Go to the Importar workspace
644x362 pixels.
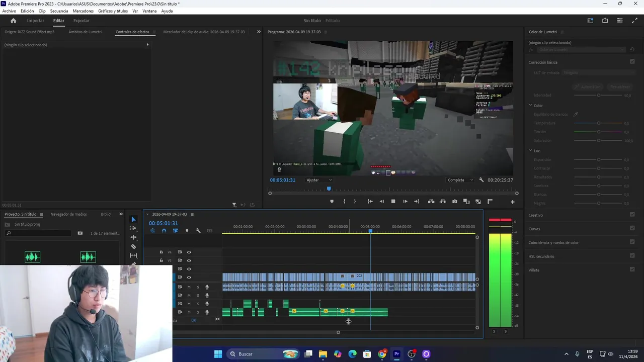(35, 21)
